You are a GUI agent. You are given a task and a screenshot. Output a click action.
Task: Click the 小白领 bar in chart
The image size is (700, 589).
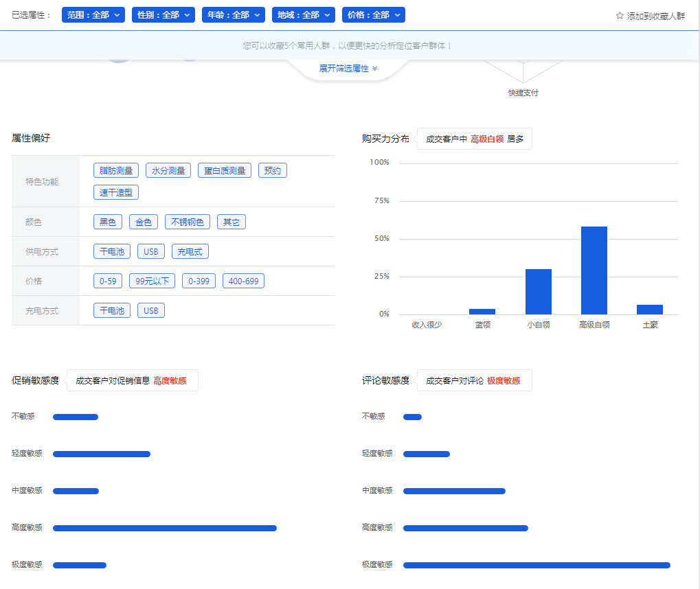coord(538,292)
